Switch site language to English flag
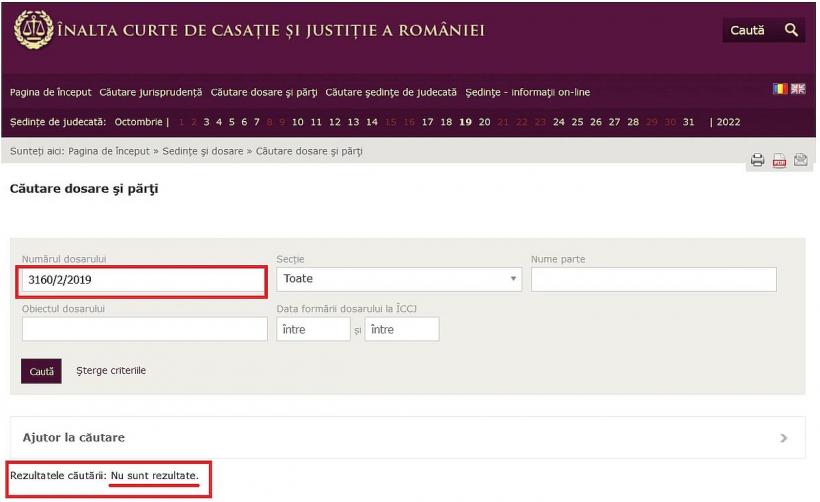 tap(797, 90)
